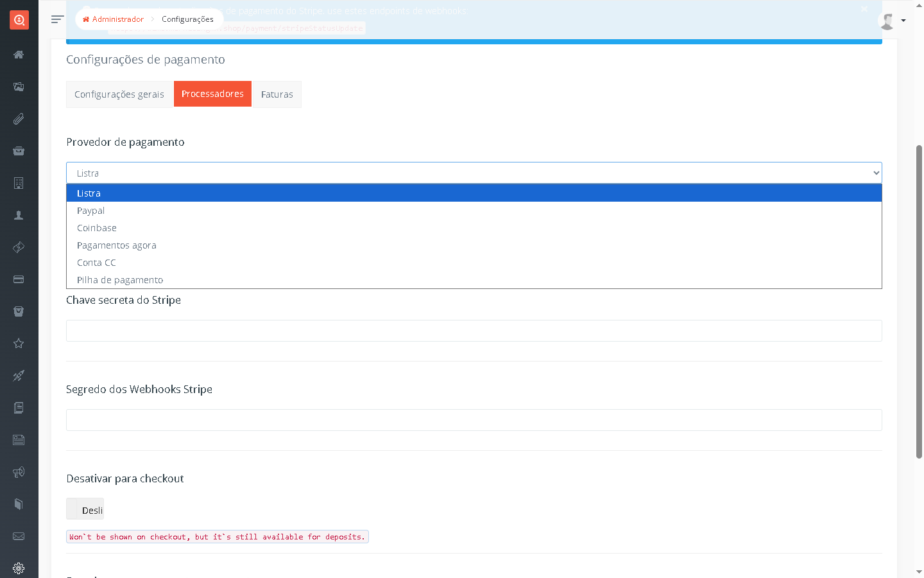Image resolution: width=924 pixels, height=578 pixels.
Task: Dismiss the blue webhook info alert
Action: (x=864, y=9)
